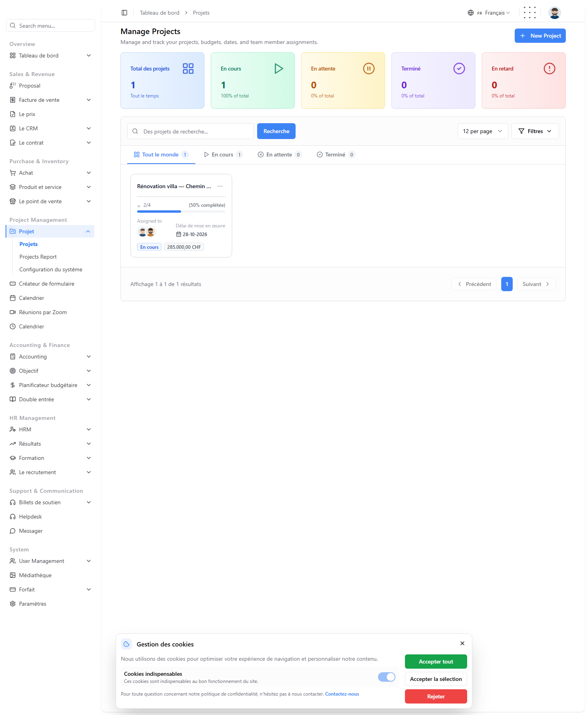Image resolution: width=588 pixels, height=715 pixels.
Task: Click the assigned members avatars
Action: 147,232
